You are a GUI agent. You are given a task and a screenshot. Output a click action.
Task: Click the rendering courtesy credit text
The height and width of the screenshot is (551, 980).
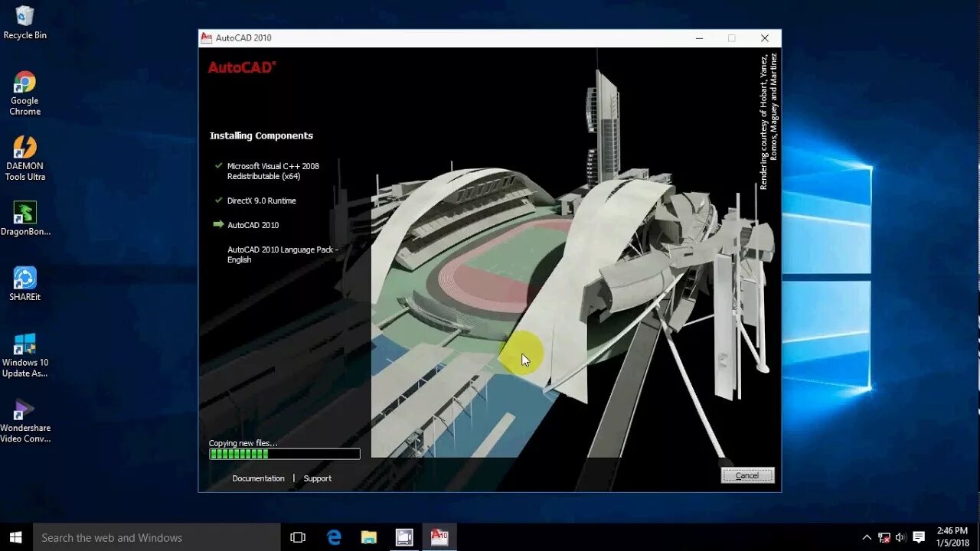click(768, 121)
